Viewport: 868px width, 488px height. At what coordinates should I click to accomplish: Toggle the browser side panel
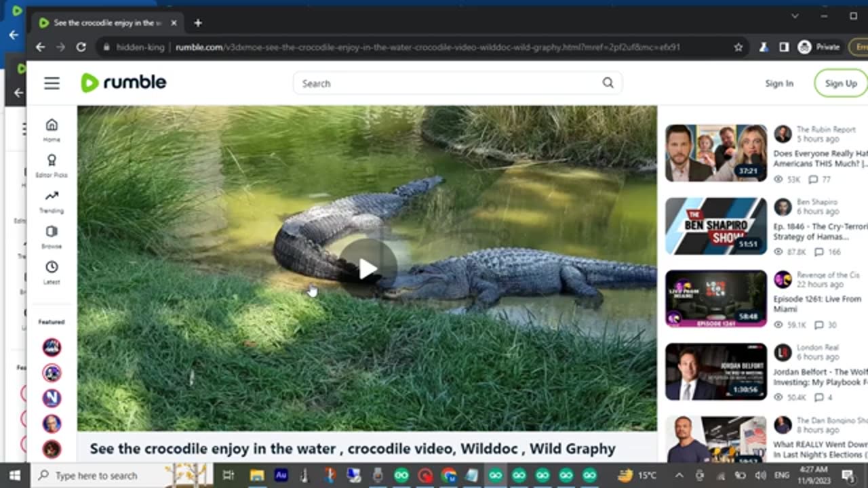click(x=784, y=47)
